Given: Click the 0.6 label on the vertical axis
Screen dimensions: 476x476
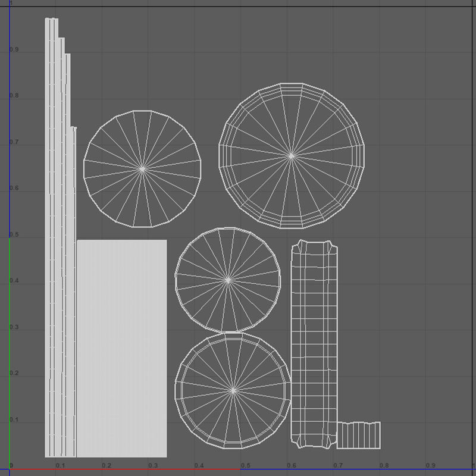Looking at the screenshot, I should pos(14,188).
